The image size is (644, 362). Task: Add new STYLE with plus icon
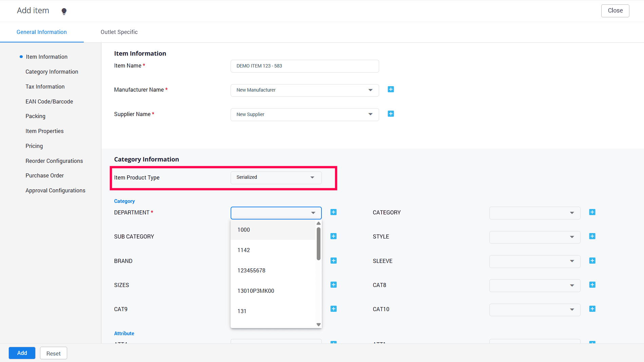(592, 236)
